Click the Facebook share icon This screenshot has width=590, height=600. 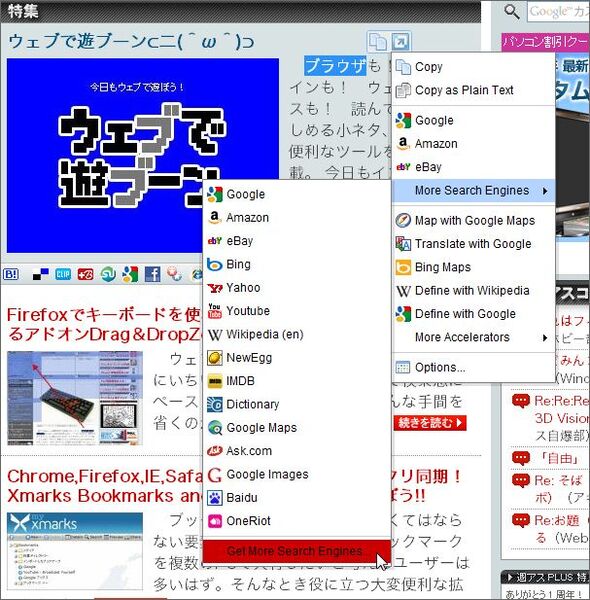tap(153, 274)
